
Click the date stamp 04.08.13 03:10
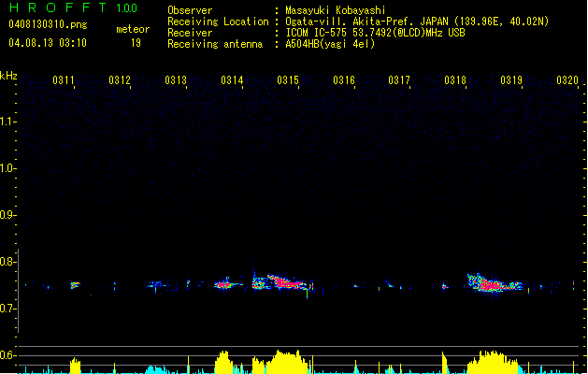point(48,43)
